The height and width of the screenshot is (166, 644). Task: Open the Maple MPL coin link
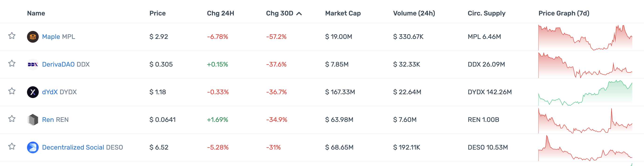[x=58, y=37]
